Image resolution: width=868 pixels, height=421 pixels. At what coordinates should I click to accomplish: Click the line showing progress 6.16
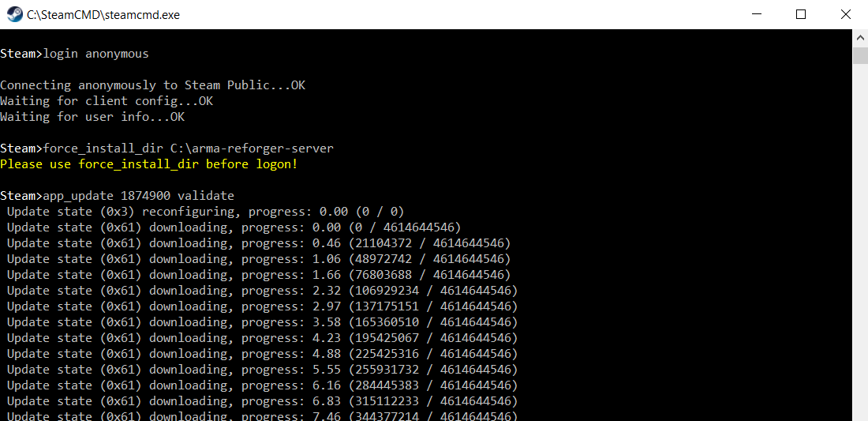263,385
